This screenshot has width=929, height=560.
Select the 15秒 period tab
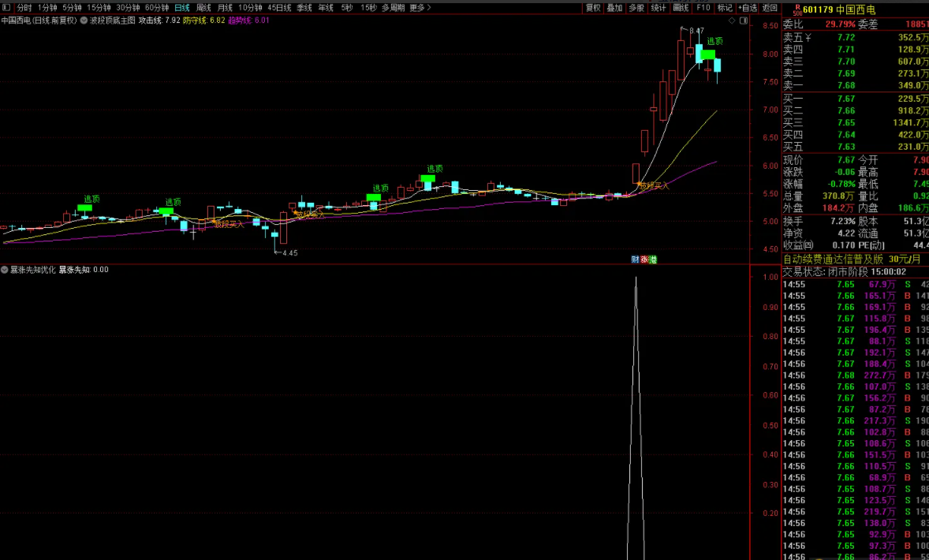tap(368, 8)
